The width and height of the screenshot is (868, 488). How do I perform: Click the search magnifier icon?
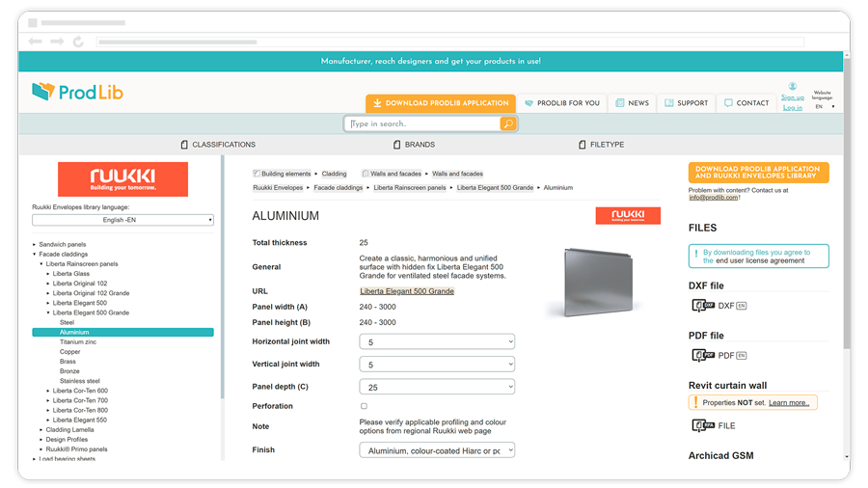point(507,123)
